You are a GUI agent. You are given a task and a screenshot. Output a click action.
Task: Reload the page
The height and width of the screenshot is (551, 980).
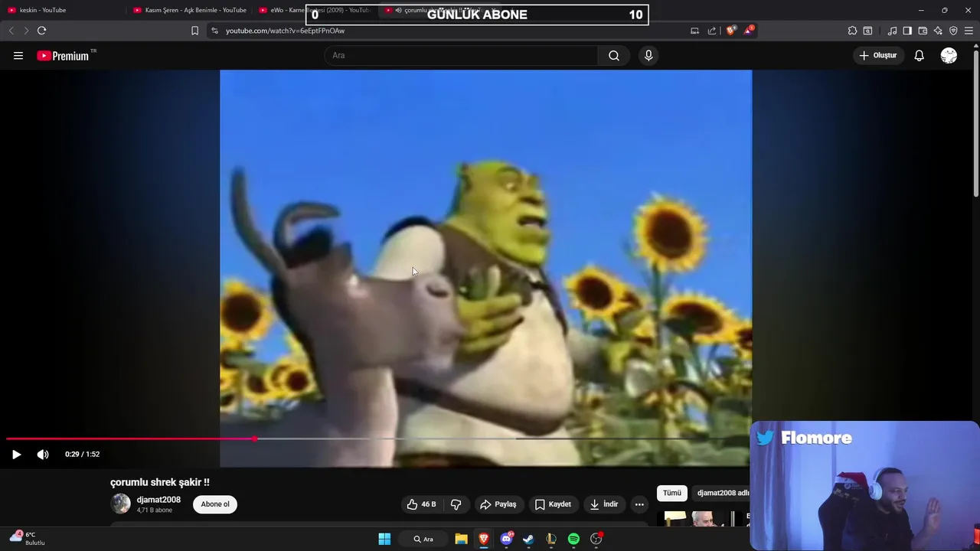coord(41,31)
